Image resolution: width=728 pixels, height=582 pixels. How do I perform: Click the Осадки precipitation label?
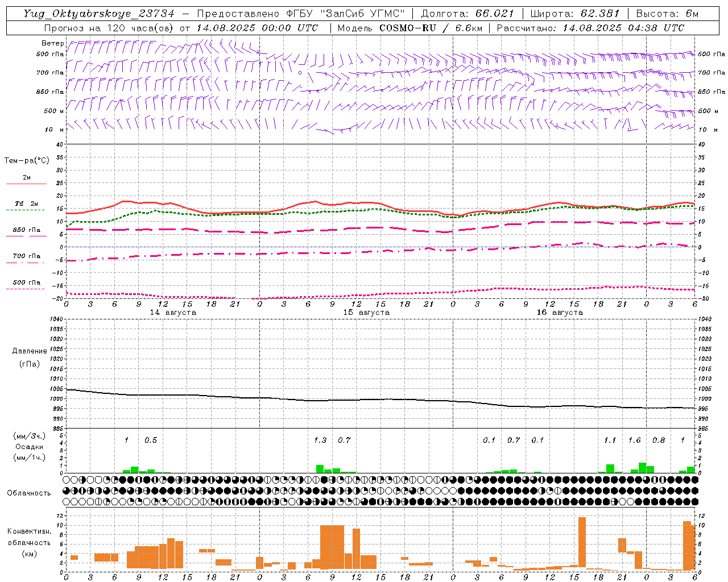pos(29,447)
